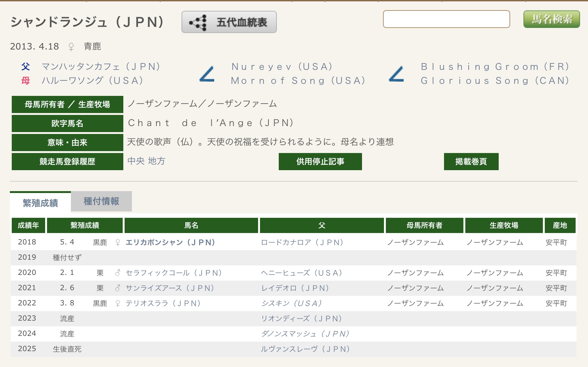Open dam link ハルーワソング (USA)
This screenshot has width=588, height=367.
pyautogui.click(x=92, y=81)
